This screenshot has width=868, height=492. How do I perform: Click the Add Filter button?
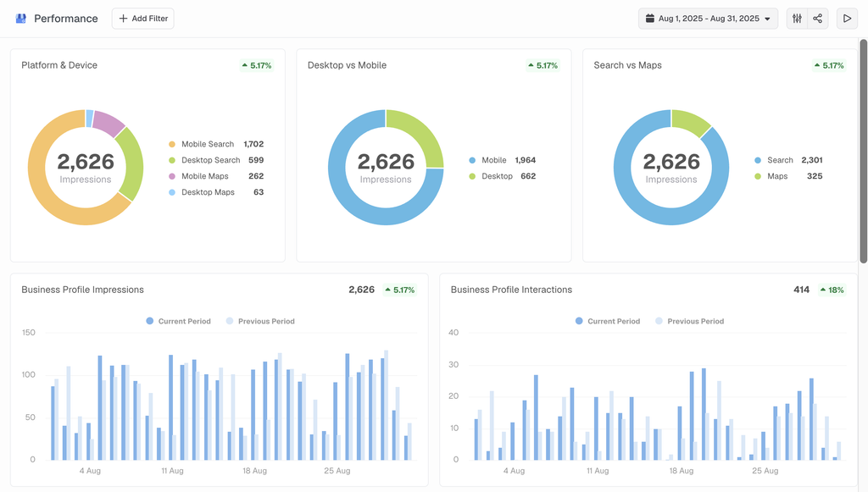tap(142, 19)
